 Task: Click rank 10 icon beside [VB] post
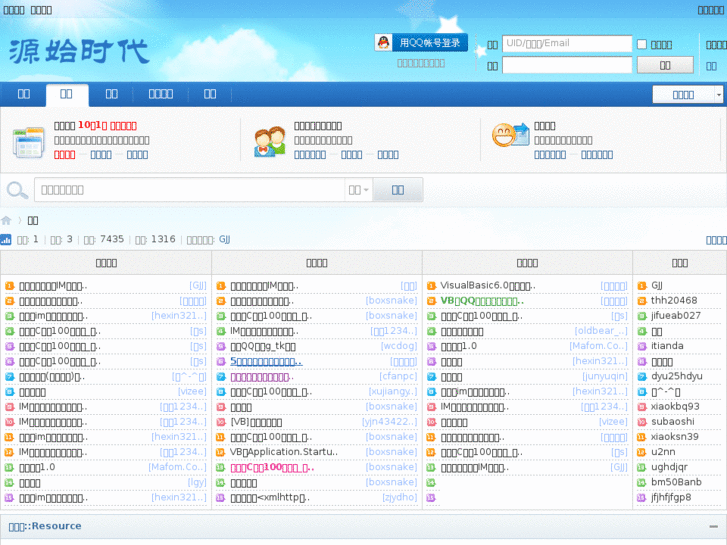tap(221, 422)
